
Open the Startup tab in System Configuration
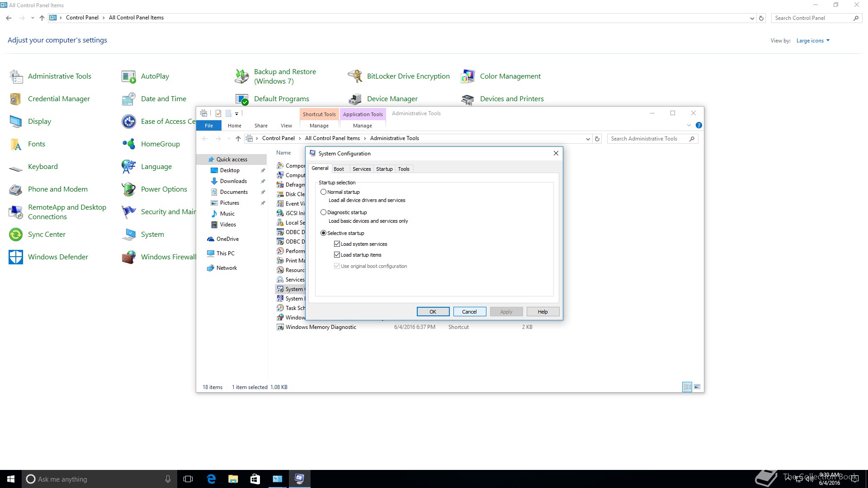tap(384, 169)
